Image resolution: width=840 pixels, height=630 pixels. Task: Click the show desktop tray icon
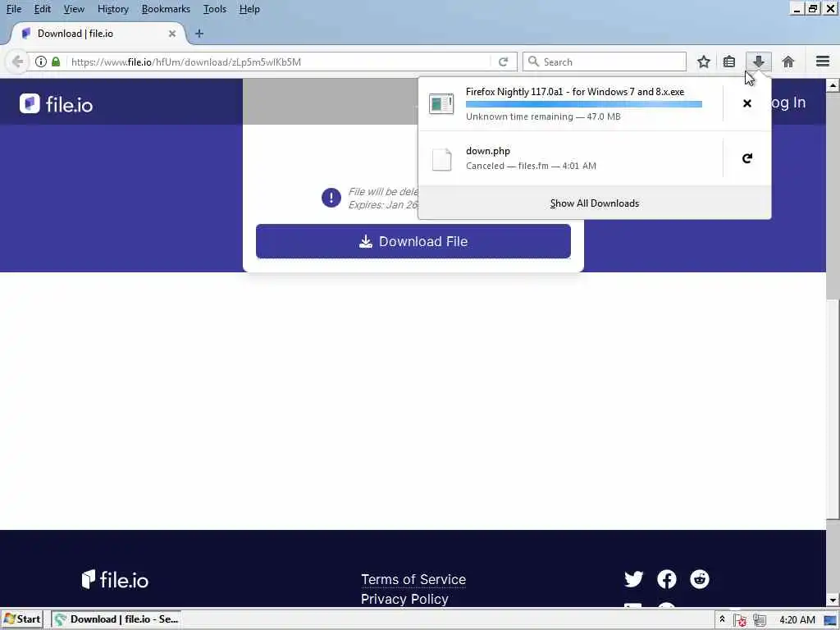click(831, 620)
